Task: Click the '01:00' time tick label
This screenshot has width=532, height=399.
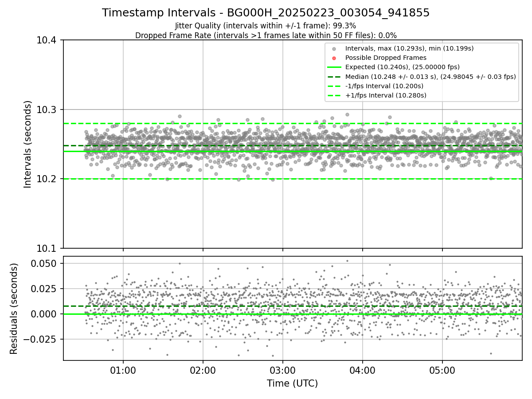Action: tap(123, 370)
